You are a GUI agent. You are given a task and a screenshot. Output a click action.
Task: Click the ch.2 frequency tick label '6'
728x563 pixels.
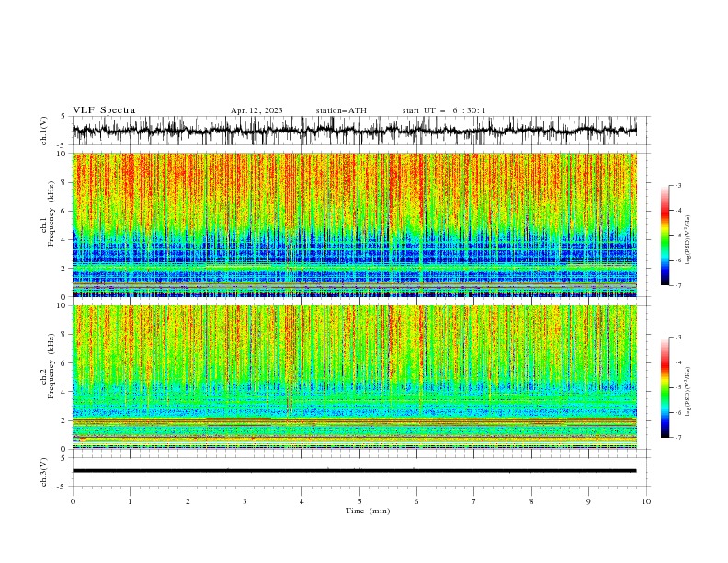(64, 362)
